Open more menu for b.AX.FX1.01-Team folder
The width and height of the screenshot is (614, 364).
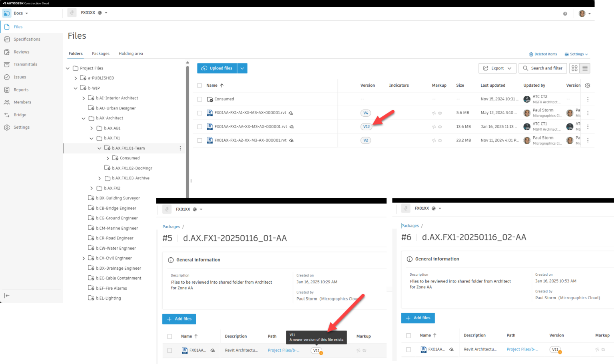[180, 148]
